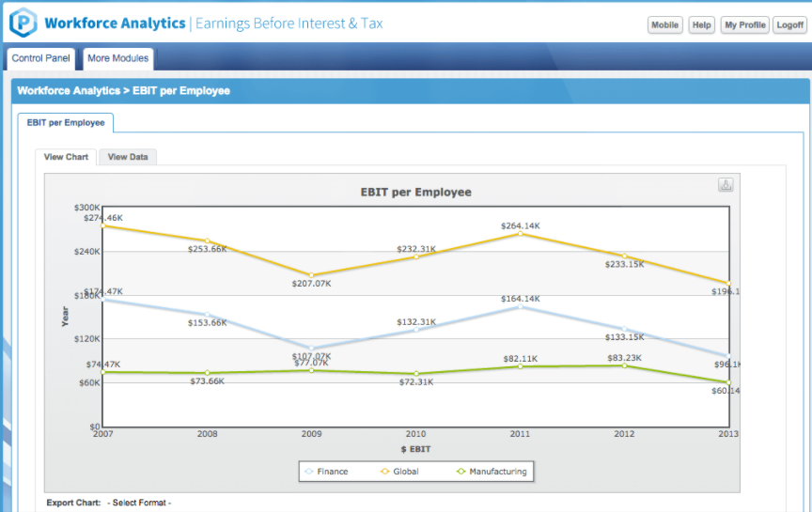Open the Export Chart Select Format dropdown

141,504
